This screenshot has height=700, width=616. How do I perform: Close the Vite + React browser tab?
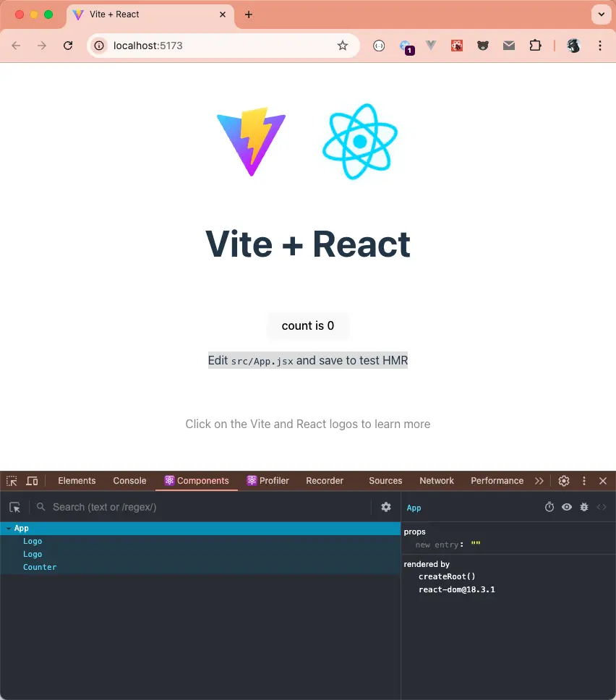(x=223, y=14)
